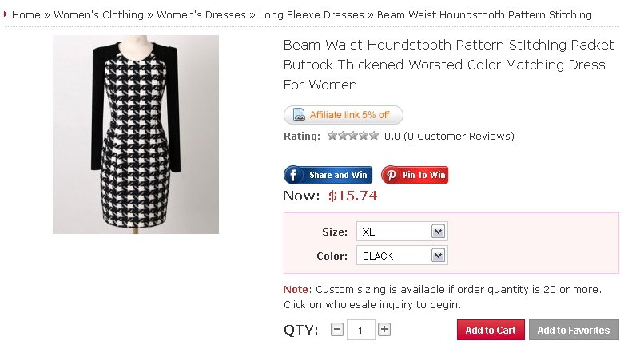Click the affiliate link document icon
644x345 pixels.
point(299,115)
